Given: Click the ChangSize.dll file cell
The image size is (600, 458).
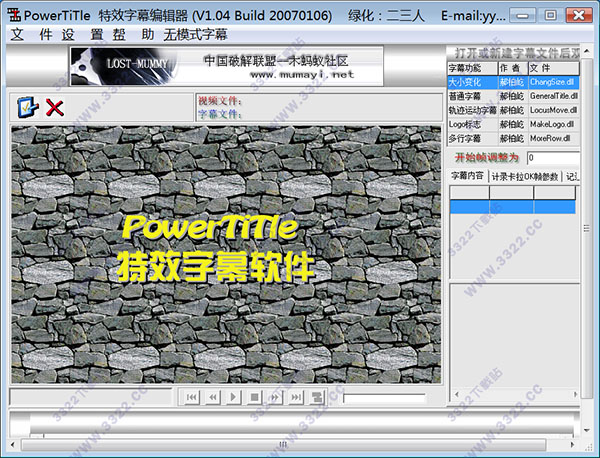Looking at the screenshot, I should coord(553,82).
